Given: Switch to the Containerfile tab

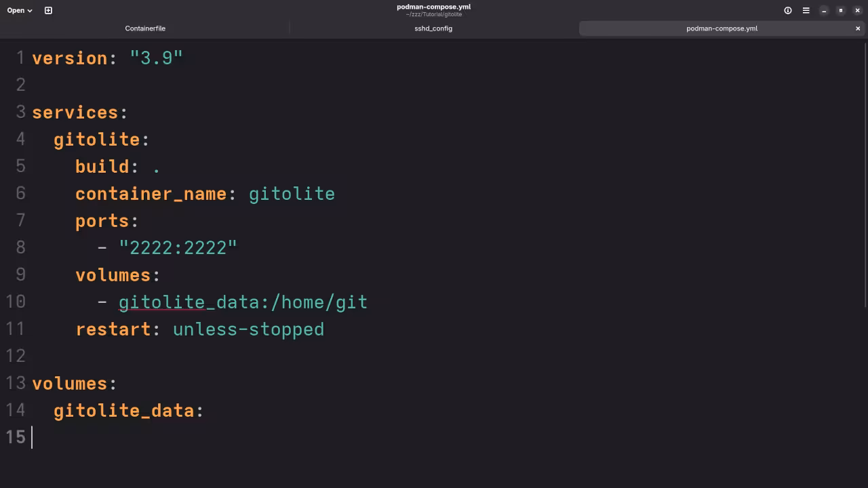Looking at the screenshot, I should click(145, 28).
